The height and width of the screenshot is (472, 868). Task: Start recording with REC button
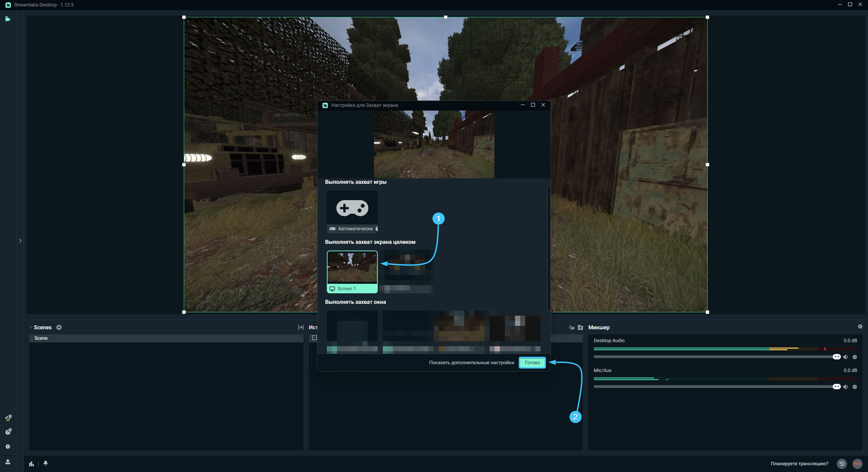[x=857, y=464]
